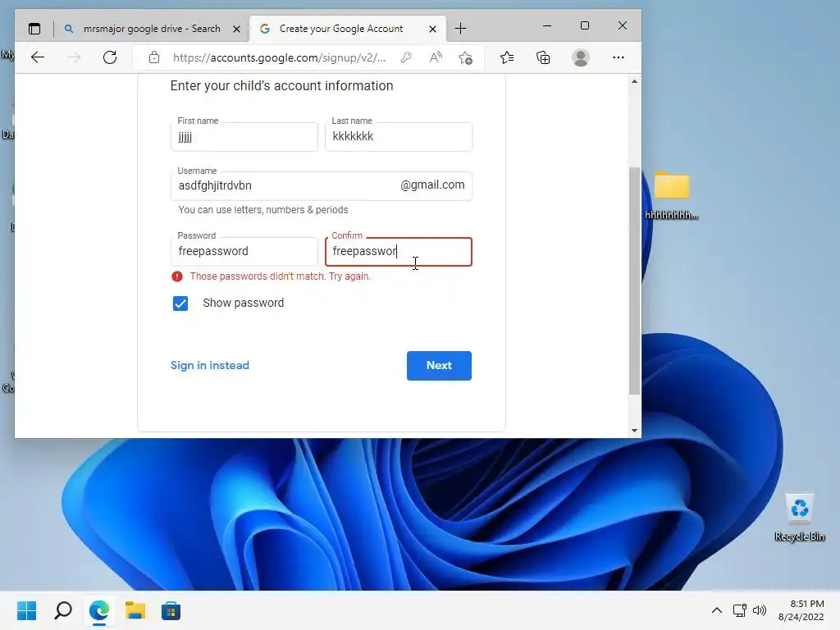Open taskbar Search magnifier
The width and height of the screenshot is (840, 630).
tap(63, 610)
